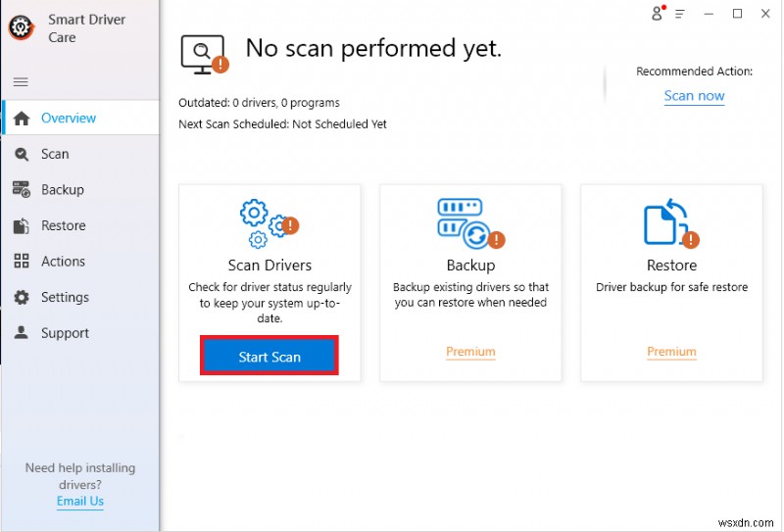The width and height of the screenshot is (784, 532).
Task: Click the Premium link under Restore
Action: coord(671,352)
